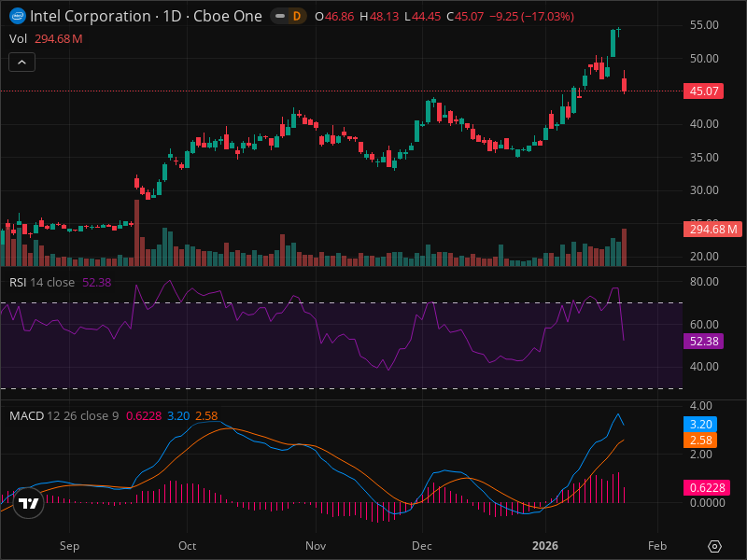Click the blue 3.20 MACD label
This screenshot has height=560, width=747.
click(700, 424)
